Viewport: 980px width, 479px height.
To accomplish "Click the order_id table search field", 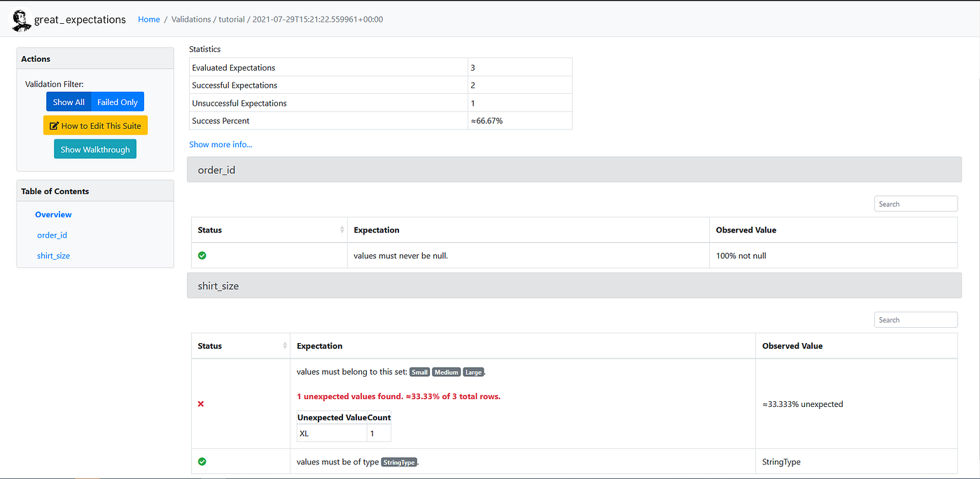I will point(916,204).
